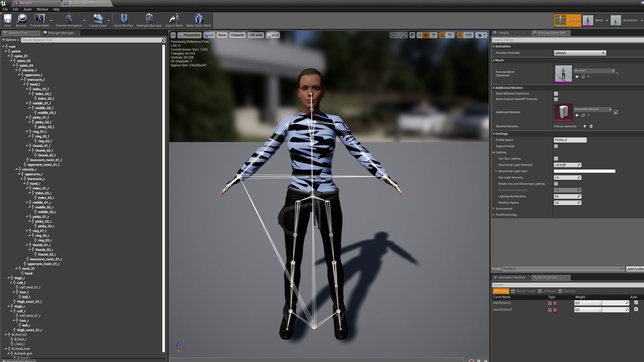Open the Preview Controller Default dropdown
Image resolution: width=644 pixels, height=362 pixels.
[579, 53]
